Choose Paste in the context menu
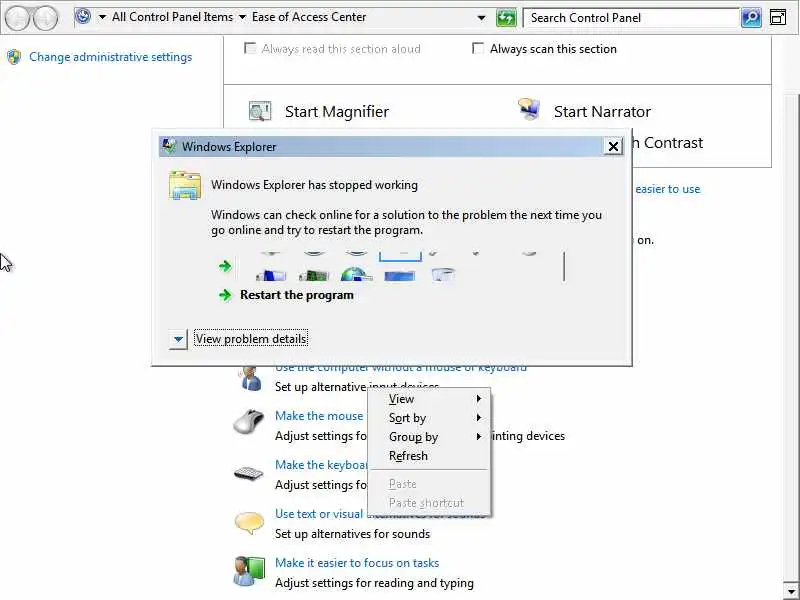 click(429, 484)
